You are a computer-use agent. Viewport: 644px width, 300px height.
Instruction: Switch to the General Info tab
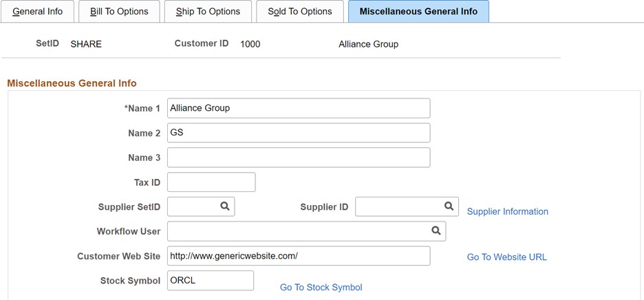point(37,12)
